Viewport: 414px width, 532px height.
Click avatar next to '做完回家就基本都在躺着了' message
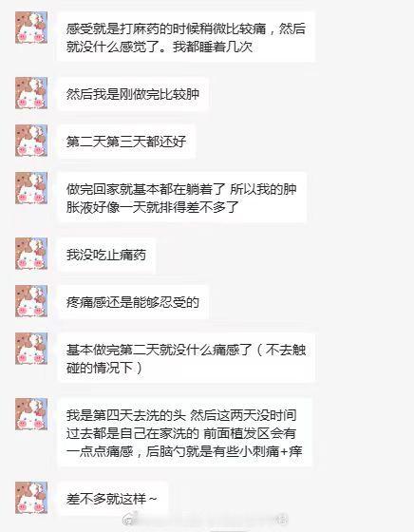(x=31, y=188)
